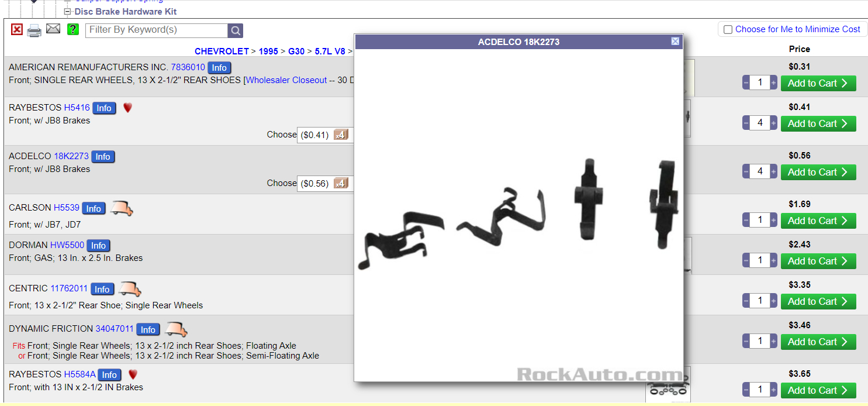Click Info for CARLSON H5539

[94, 209]
